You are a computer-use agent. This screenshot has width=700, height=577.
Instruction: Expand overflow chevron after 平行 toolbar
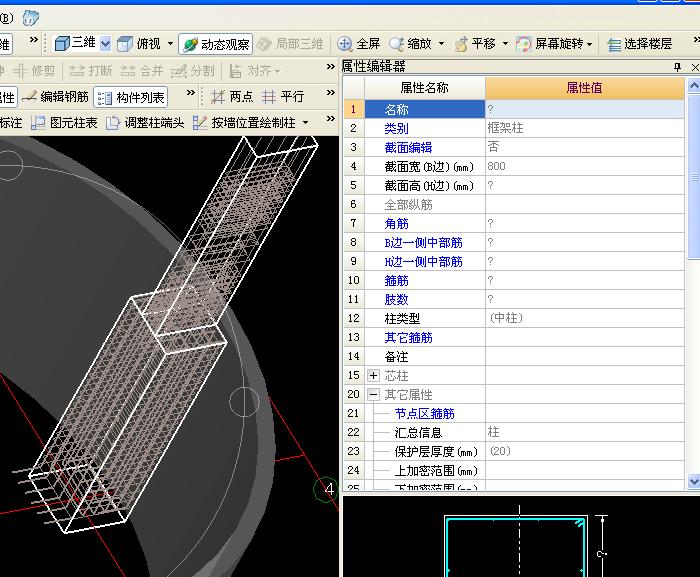point(330,92)
